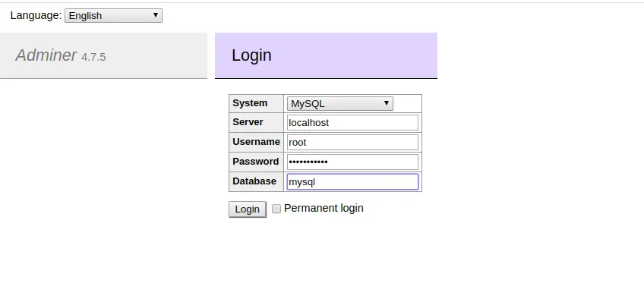
Task: Click the Username field containing root
Action: pyautogui.click(x=352, y=143)
